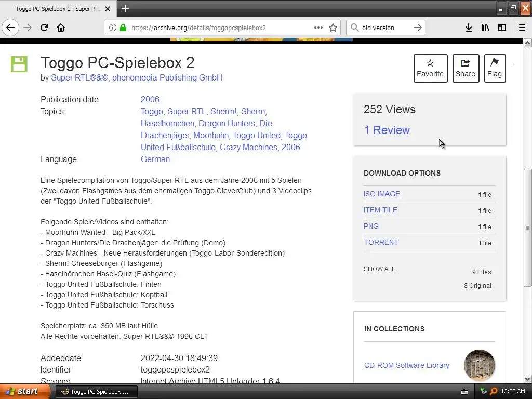This screenshot has width=532, height=399.
Task: Open the browser home page
Action: (x=61, y=28)
